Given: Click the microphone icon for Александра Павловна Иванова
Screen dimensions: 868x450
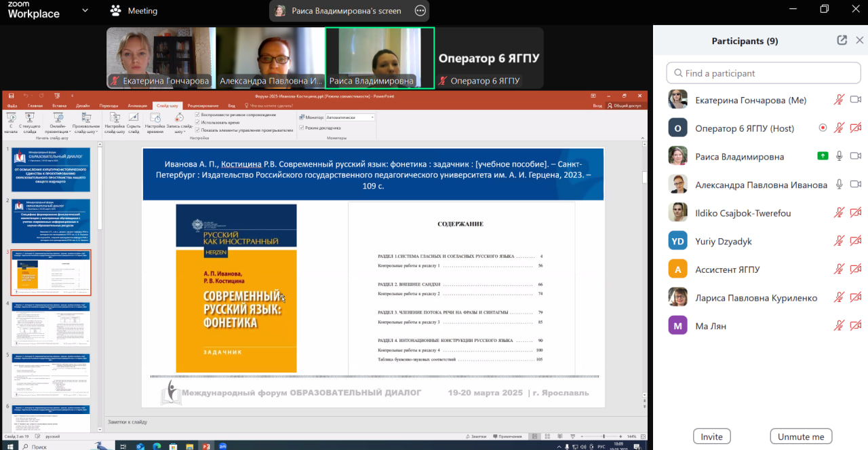Looking at the screenshot, I should pyautogui.click(x=839, y=185).
